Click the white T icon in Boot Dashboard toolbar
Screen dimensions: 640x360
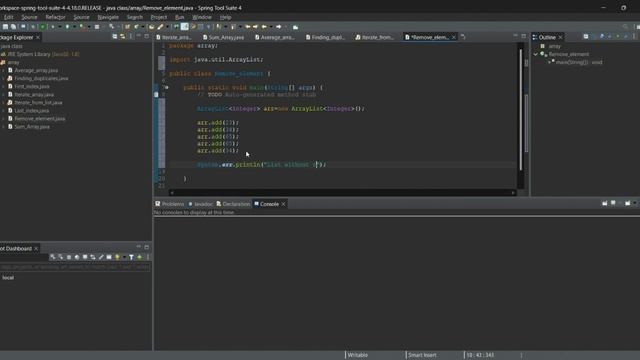[131, 257]
